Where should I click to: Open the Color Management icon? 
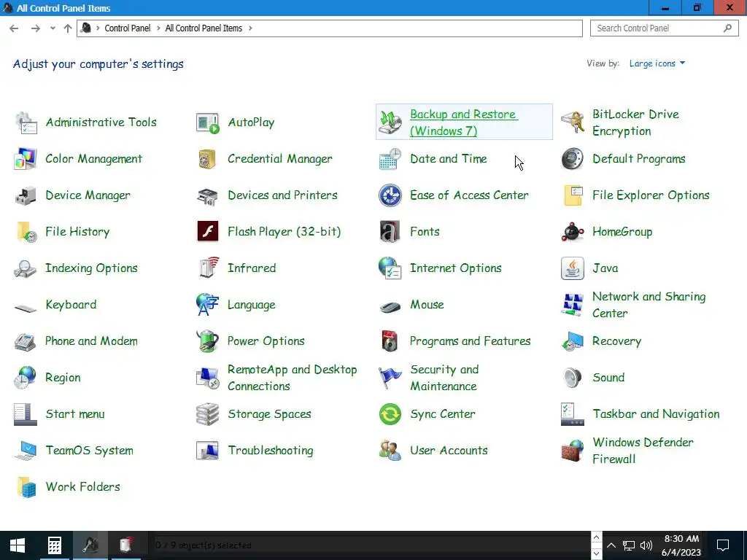pos(26,158)
